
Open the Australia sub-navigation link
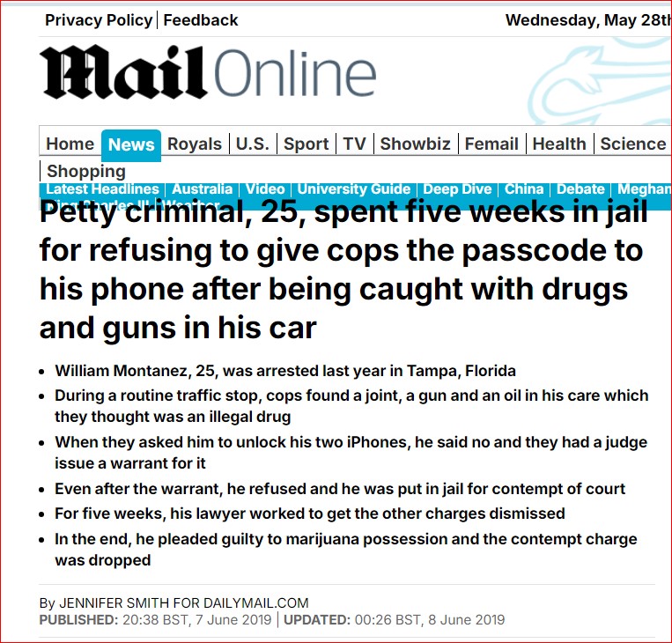(x=203, y=189)
